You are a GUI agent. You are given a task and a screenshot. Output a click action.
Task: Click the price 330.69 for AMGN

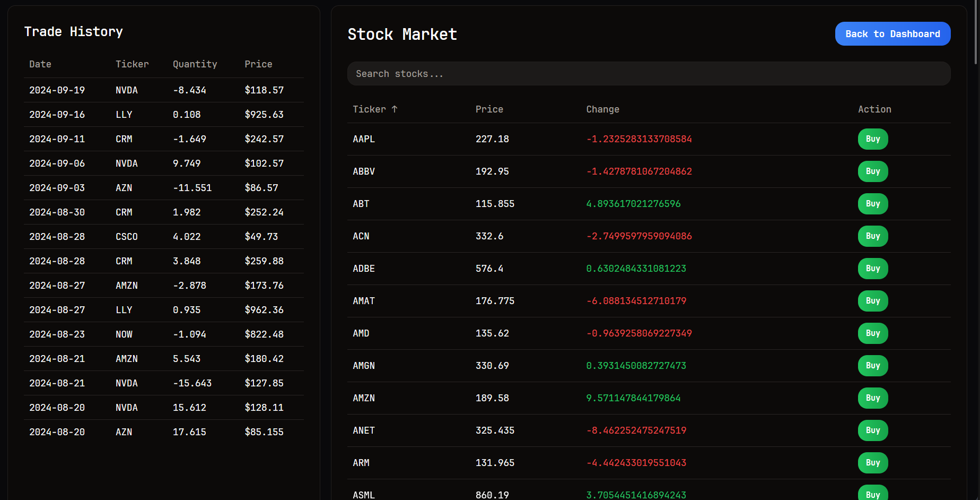[x=492, y=366]
